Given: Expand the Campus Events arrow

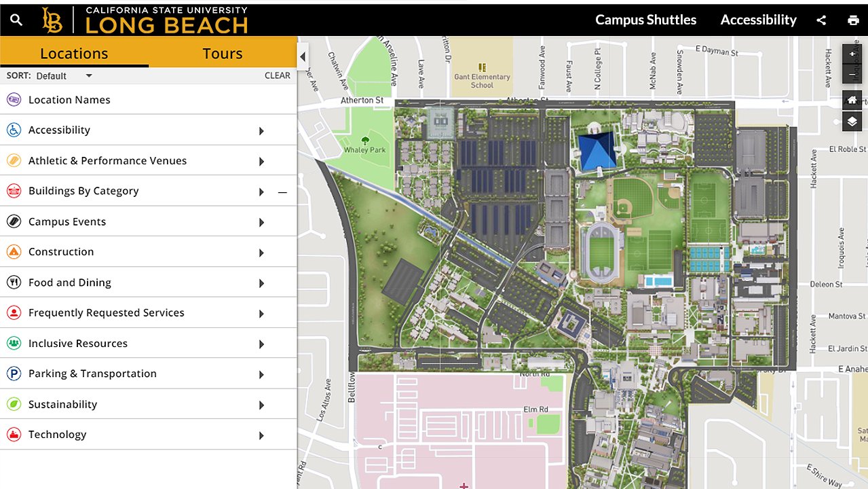Looking at the screenshot, I should [x=261, y=222].
